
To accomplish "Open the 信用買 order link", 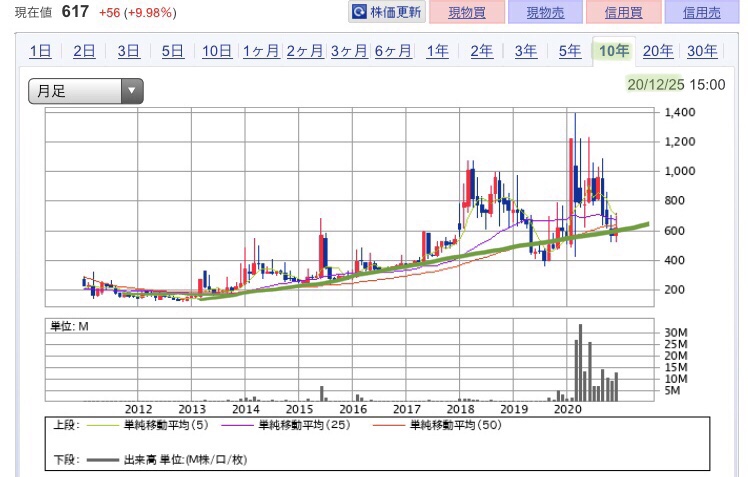I will (623, 12).
